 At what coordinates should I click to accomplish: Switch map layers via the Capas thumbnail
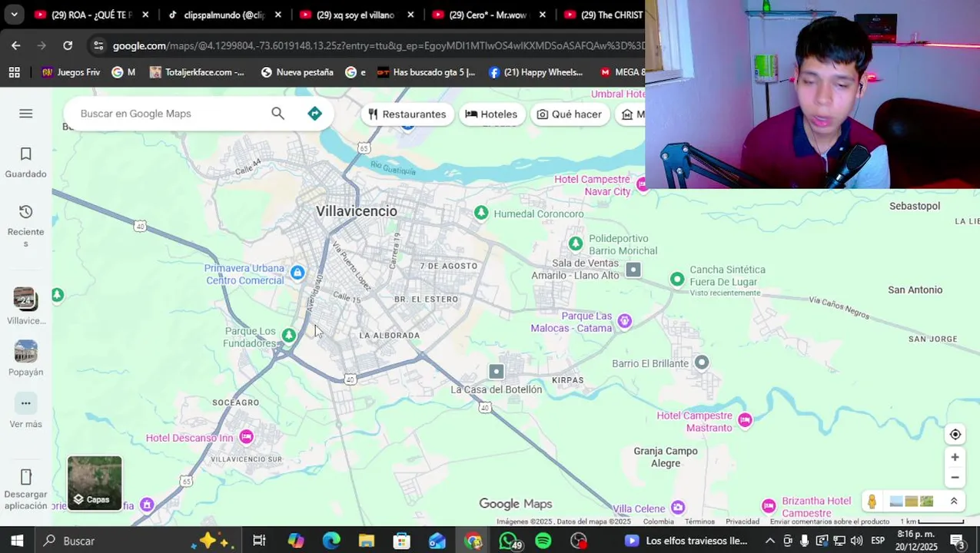(x=95, y=483)
